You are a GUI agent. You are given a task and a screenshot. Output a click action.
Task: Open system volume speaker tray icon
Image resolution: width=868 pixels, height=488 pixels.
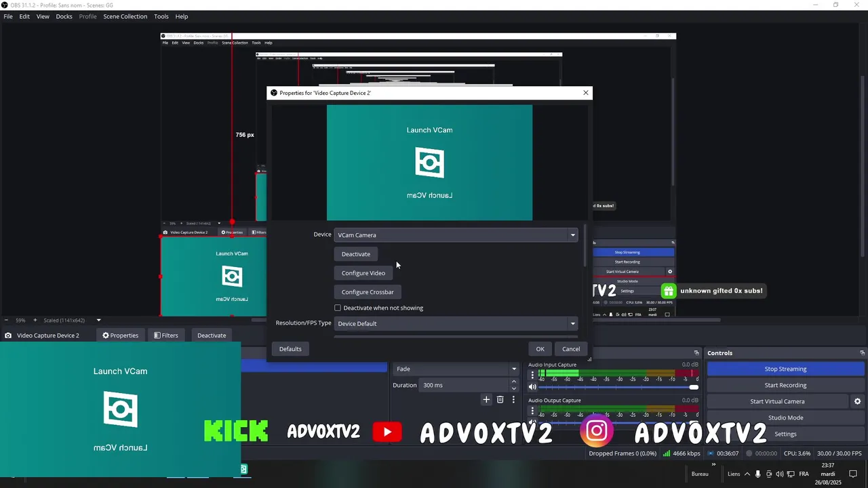[780, 474]
